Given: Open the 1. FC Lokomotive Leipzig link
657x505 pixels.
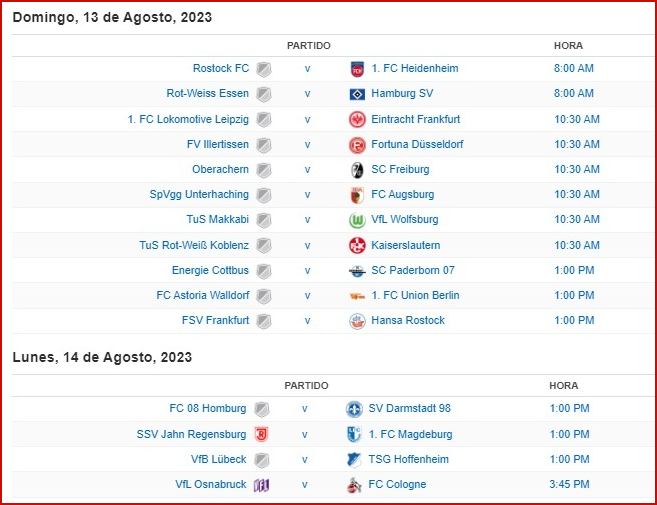Looking at the screenshot, I should (x=188, y=119).
